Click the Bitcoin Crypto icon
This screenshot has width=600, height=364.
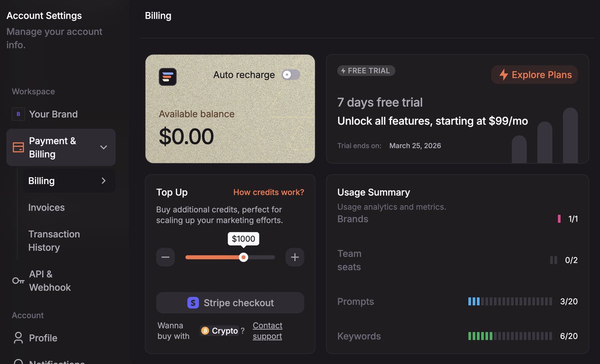(205, 330)
